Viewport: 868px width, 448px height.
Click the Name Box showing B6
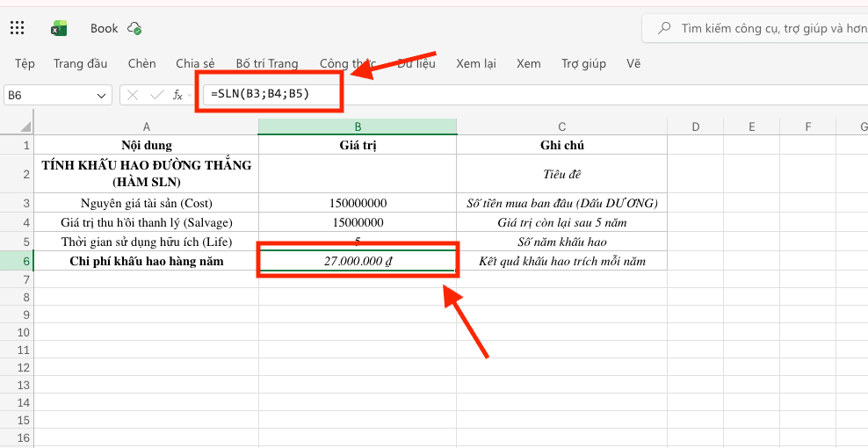click(58, 95)
